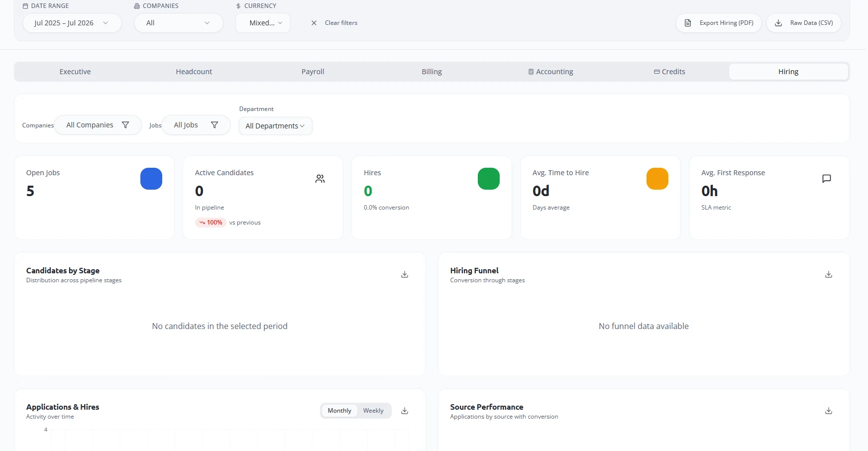Open the All Jobs filter
The height and width of the screenshot is (451, 868).
[x=196, y=125]
